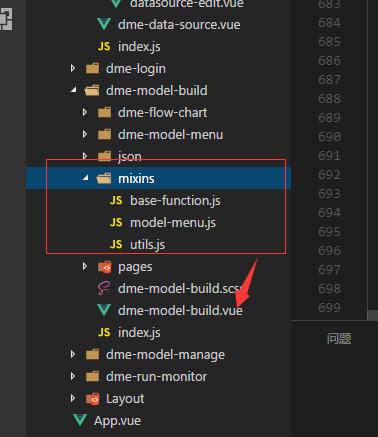
Task: Click the Vue icon next to App.vue
Action: (x=80, y=420)
